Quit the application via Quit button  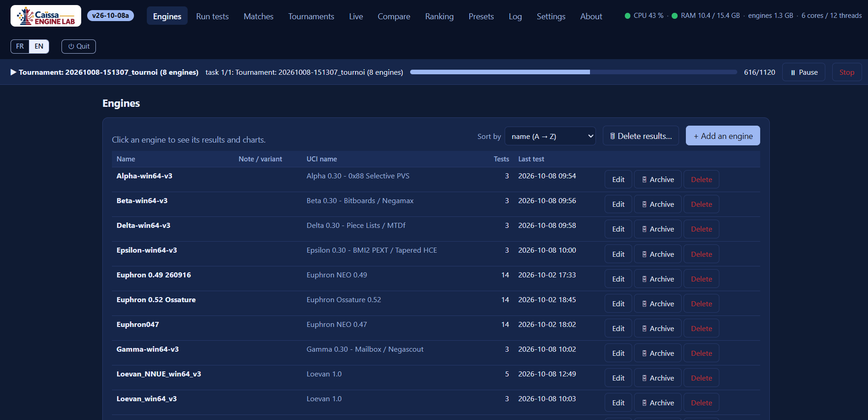pyautogui.click(x=78, y=46)
